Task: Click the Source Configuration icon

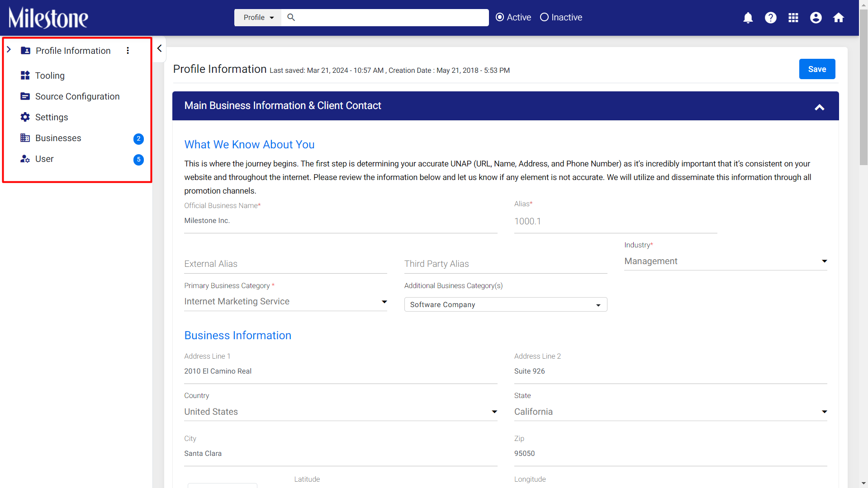Action: (x=25, y=96)
